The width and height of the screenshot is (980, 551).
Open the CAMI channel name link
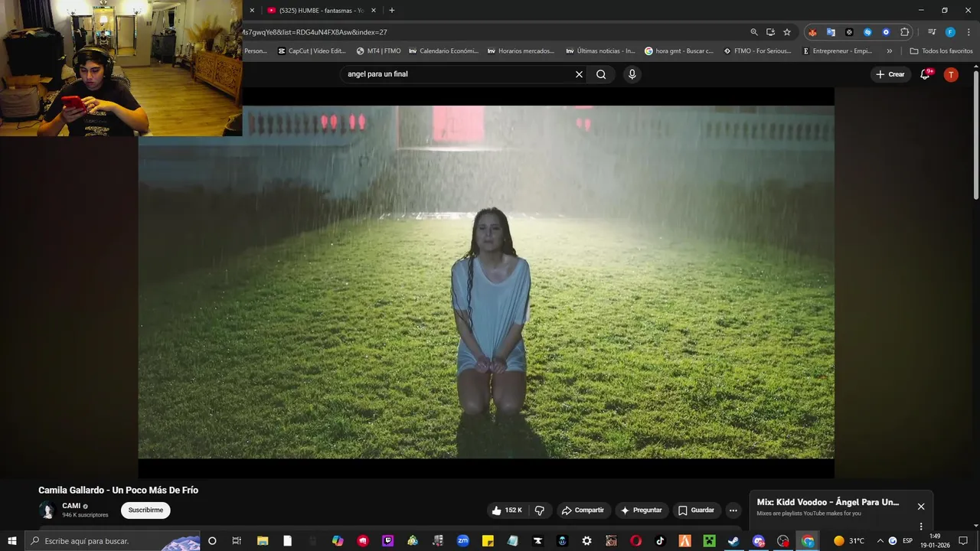click(x=71, y=506)
